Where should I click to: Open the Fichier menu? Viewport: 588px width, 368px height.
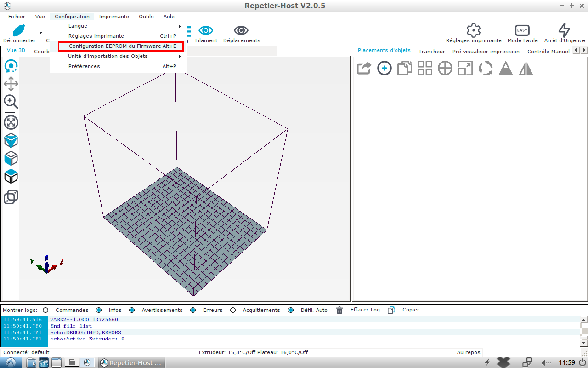17,17
